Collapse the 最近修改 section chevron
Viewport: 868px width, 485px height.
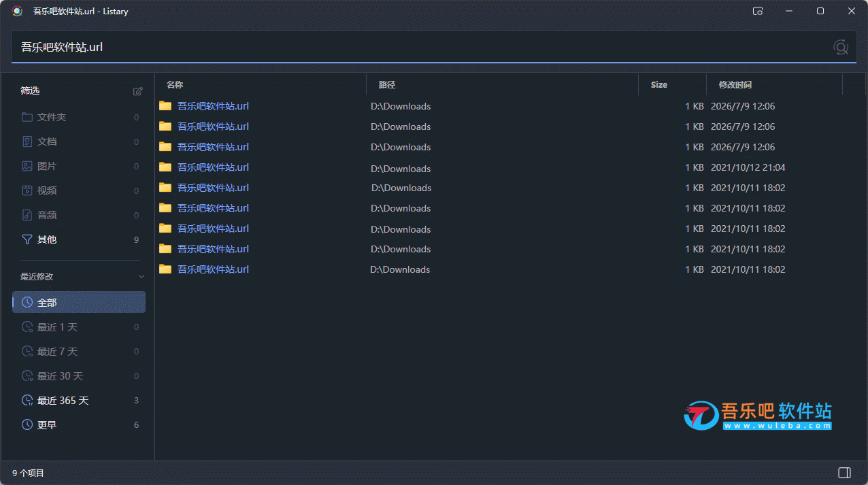141,277
